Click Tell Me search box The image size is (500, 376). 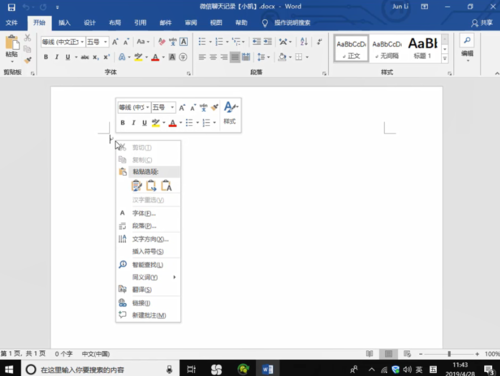[287, 23]
